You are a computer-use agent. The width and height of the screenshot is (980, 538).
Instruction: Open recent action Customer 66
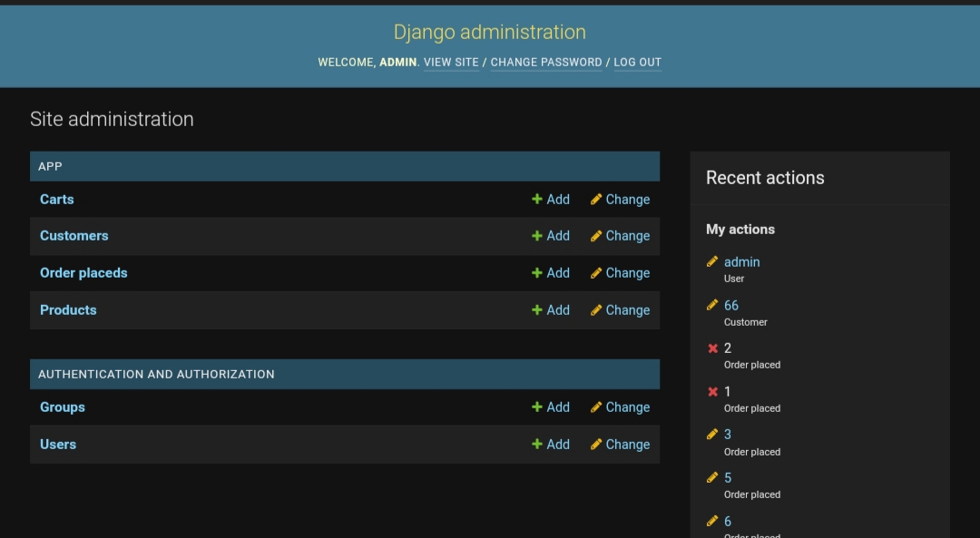click(731, 306)
